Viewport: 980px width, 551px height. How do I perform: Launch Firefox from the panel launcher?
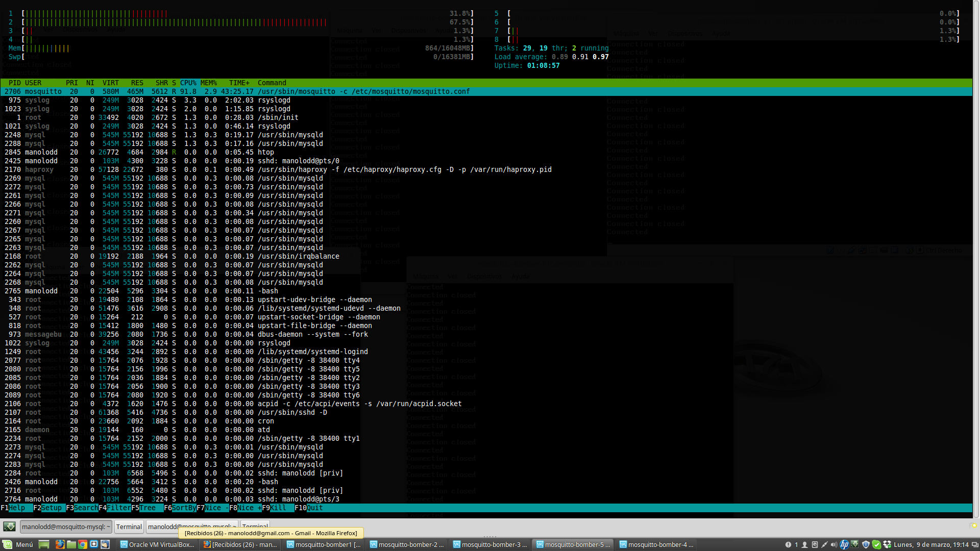pos(60,544)
